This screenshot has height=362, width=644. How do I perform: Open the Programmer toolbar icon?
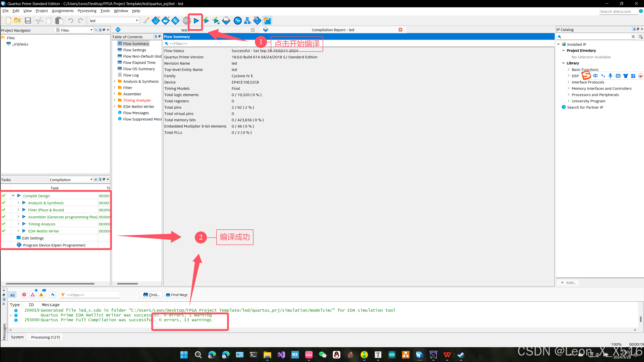(257, 21)
